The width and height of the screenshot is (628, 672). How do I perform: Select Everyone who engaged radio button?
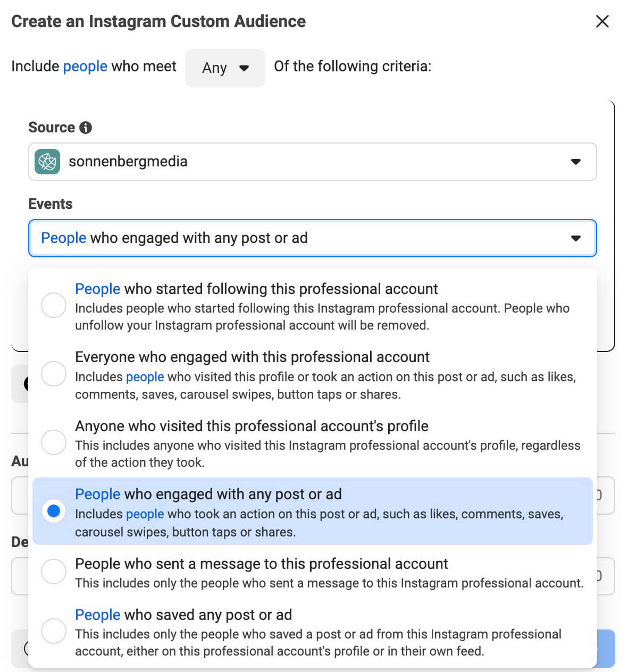click(54, 373)
